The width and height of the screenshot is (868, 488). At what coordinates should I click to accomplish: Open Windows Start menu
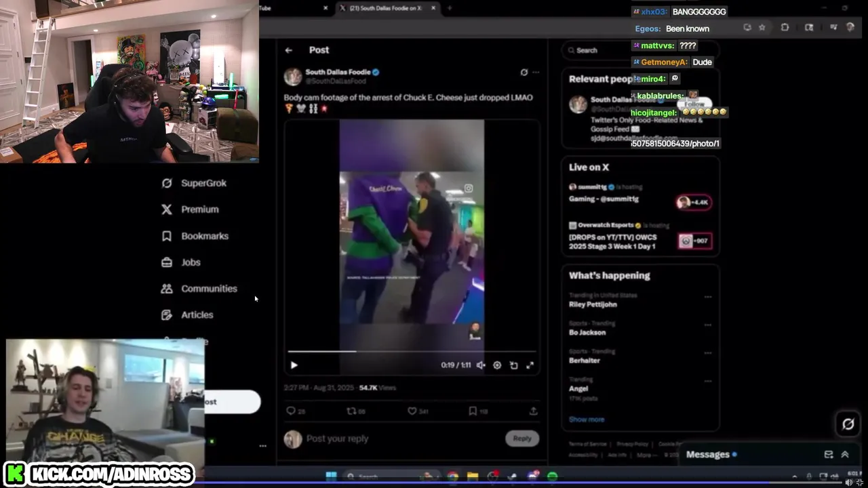(331, 476)
